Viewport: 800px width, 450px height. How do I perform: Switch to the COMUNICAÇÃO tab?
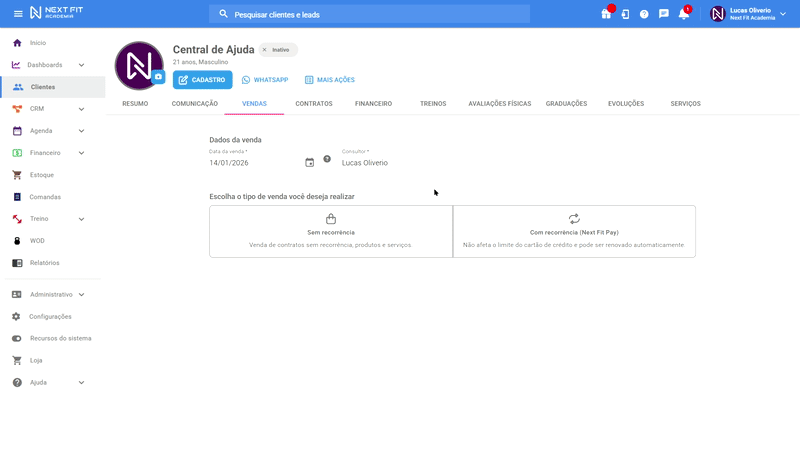(x=194, y=104)
